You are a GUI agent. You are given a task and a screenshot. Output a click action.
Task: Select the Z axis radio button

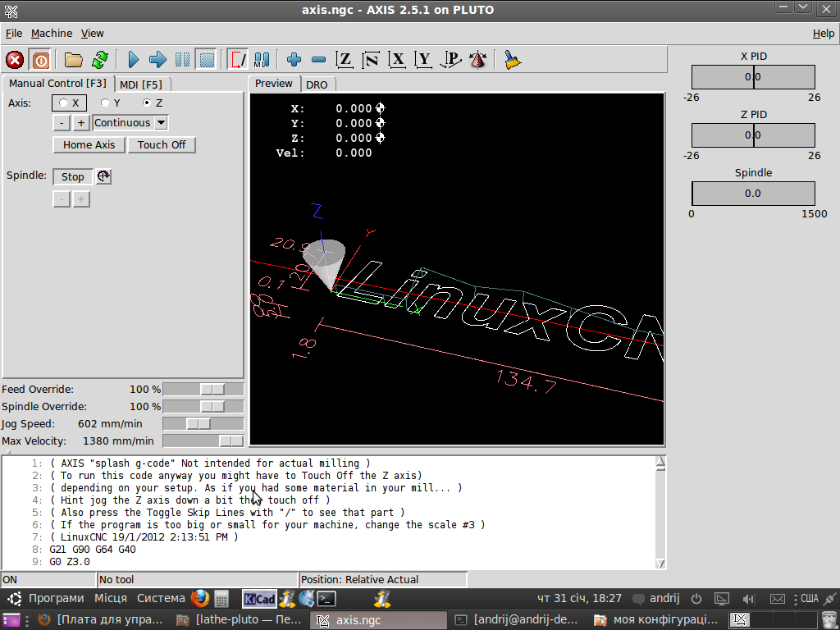147,103
